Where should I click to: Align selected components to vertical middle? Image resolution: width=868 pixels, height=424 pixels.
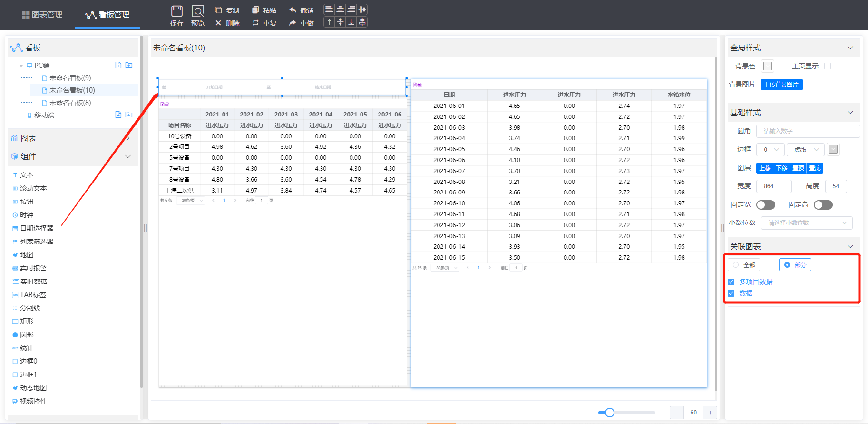coord(340,22)
